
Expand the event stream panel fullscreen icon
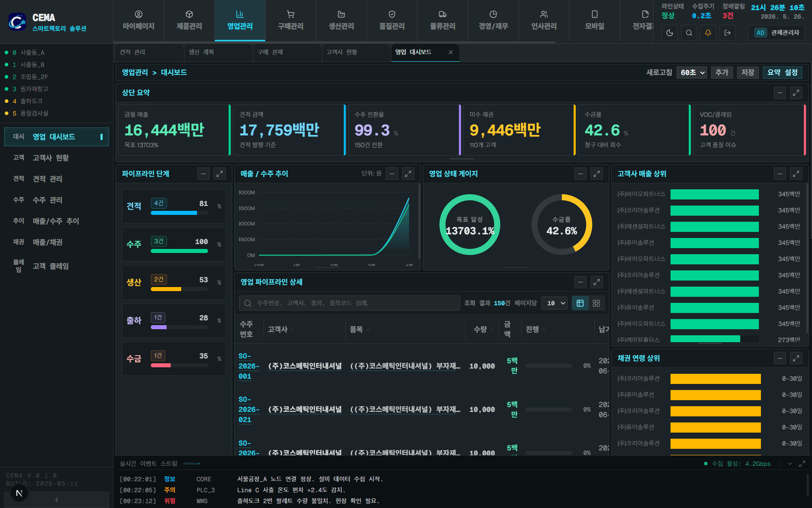pyautogui.click(x=802, y=464)
